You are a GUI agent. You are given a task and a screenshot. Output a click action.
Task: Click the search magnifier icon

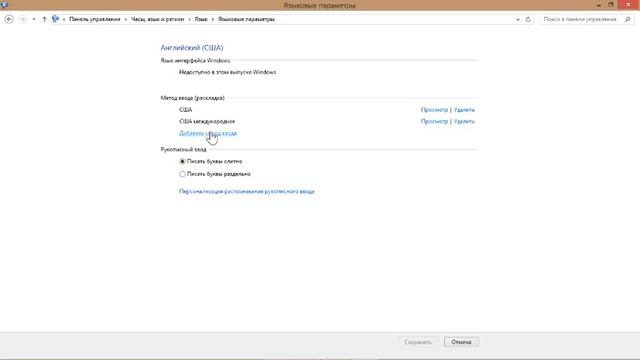[x=628, y=19]
